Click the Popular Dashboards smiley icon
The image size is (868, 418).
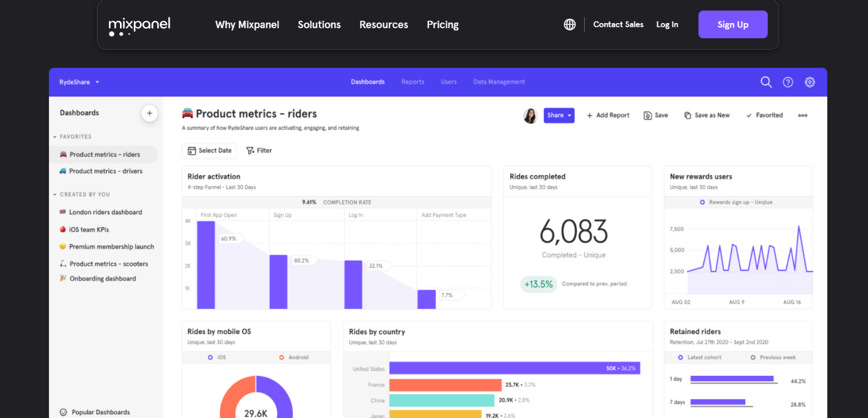(x=63, y=412)
